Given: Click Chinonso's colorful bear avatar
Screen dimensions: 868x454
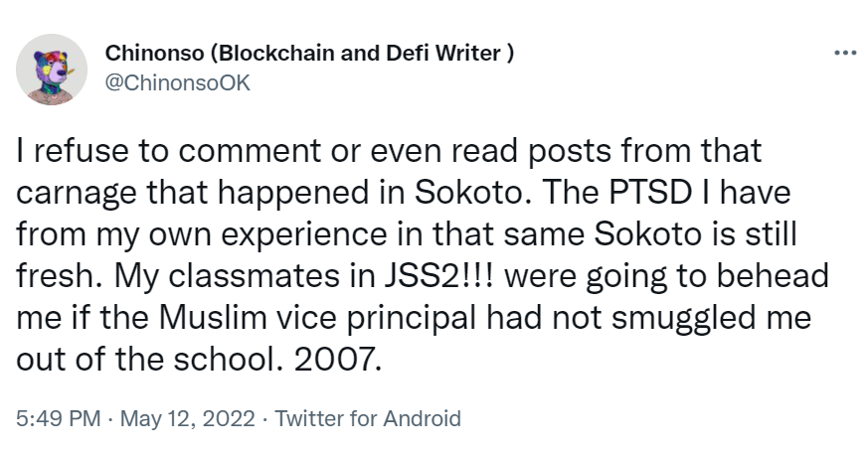Looking at the screenshot, I should pyautogui.click(x=52, y=70).
